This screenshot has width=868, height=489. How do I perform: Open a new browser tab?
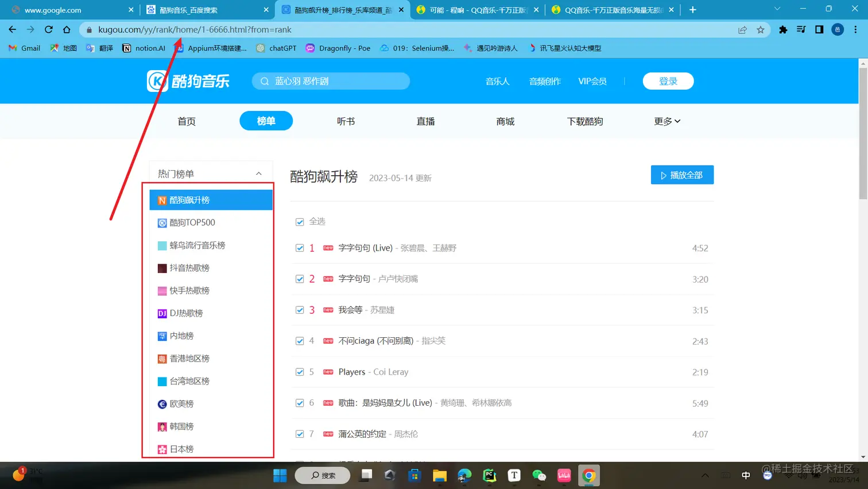tap(692, 10)
